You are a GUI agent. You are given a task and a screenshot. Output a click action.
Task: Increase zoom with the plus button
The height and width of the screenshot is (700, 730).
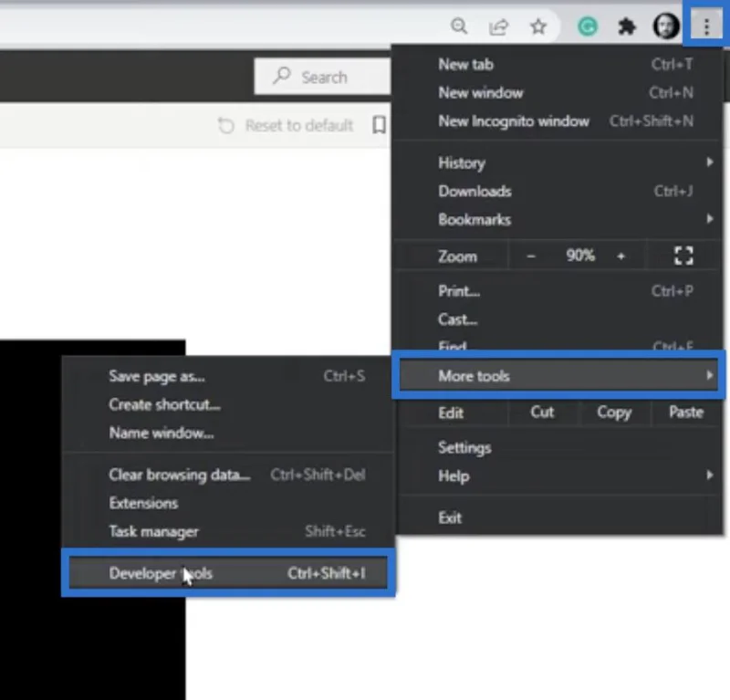(620, 256)
